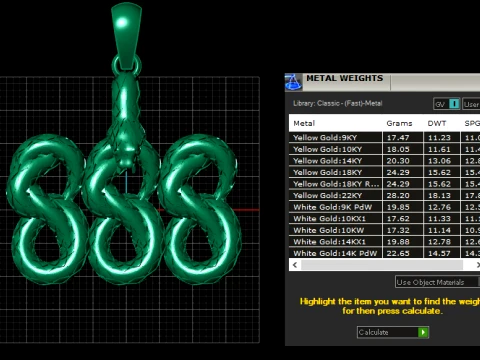Click the 22.65 grams value

pyautogui.click(x=398, y=253)
